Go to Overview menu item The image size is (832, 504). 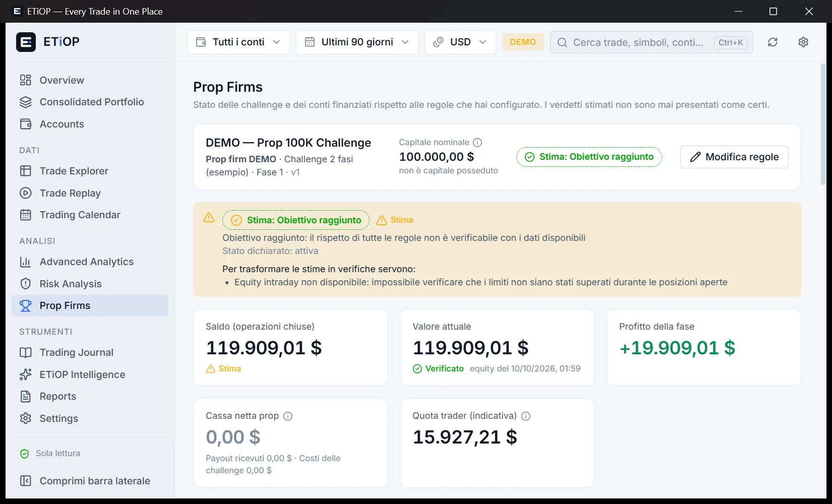click(x=90, y=80)
